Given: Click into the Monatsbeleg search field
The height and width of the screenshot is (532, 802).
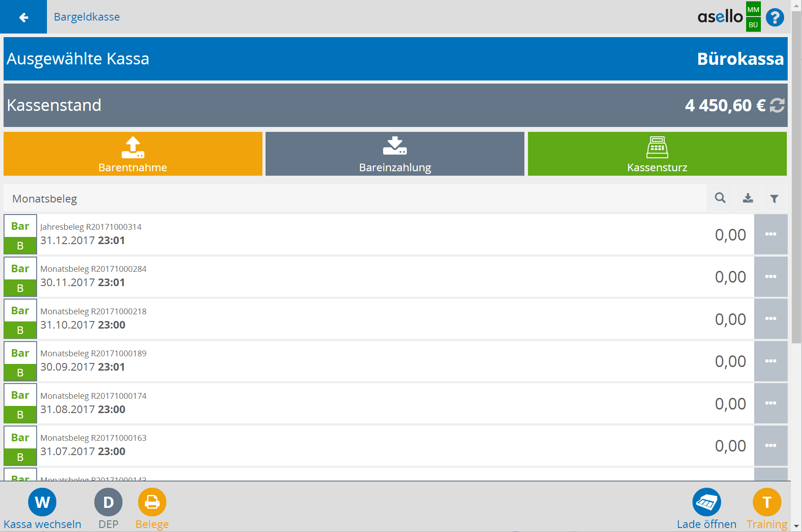Looking at the screenshot, I should pos(353,198).
